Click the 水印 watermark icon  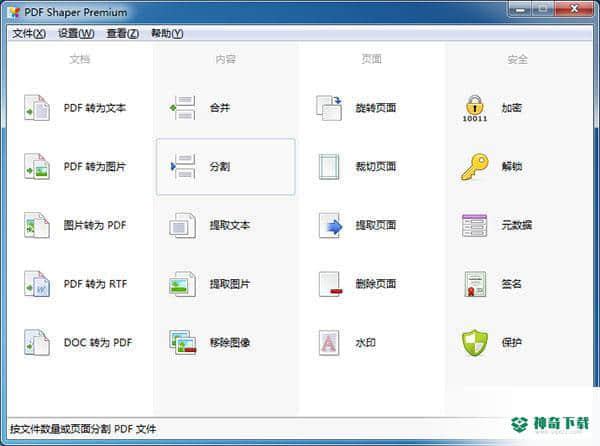pos(329,342)
